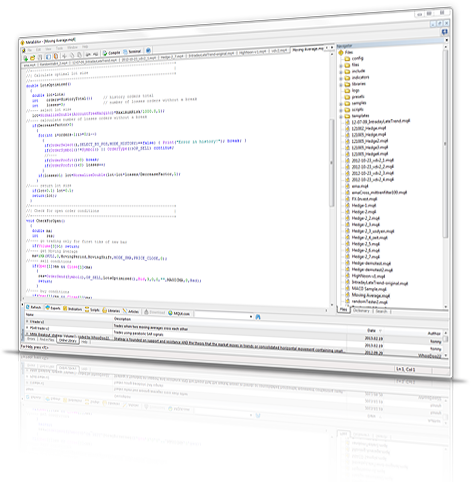Expand the samples folder in Navigator

click(341, 104)
